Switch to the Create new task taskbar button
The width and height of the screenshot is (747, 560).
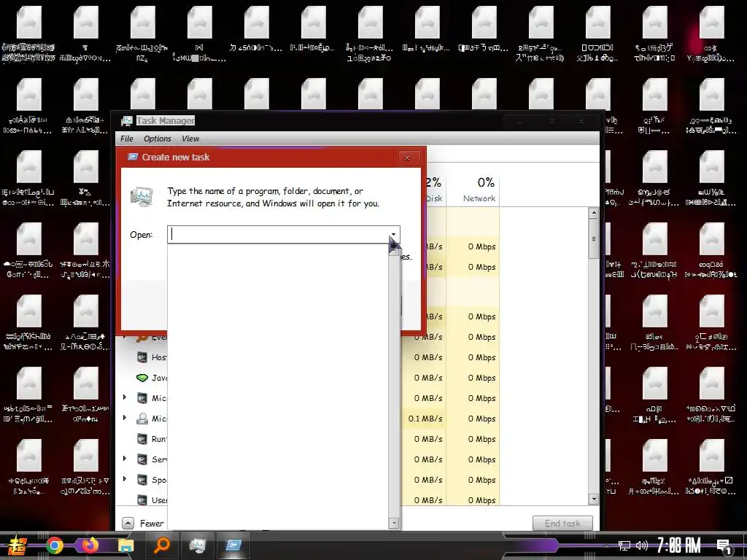click(233, 545)
